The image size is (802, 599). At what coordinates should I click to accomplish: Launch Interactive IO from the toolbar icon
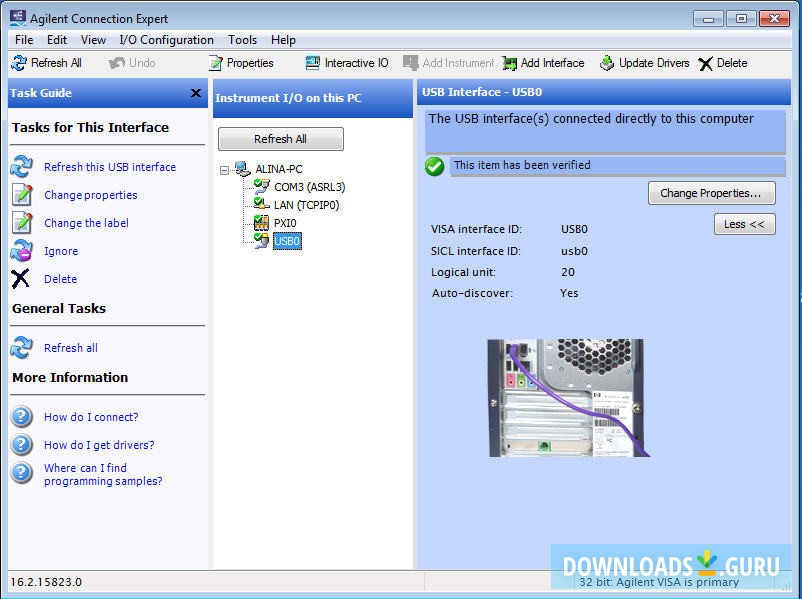coord(313,63)
